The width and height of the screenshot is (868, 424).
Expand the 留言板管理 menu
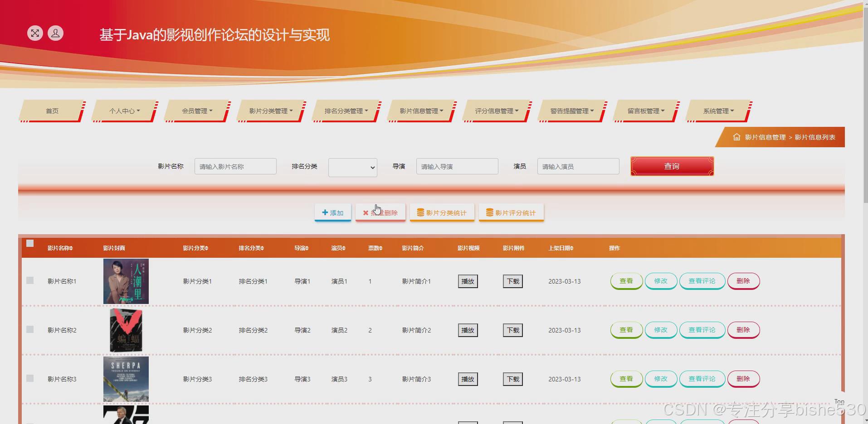point(646,111)
